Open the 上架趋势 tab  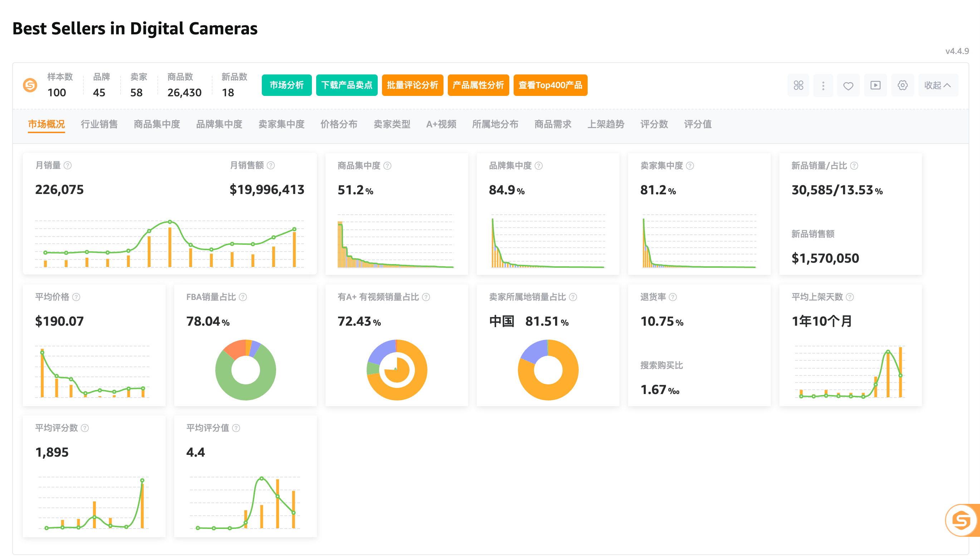coord(606,125)
